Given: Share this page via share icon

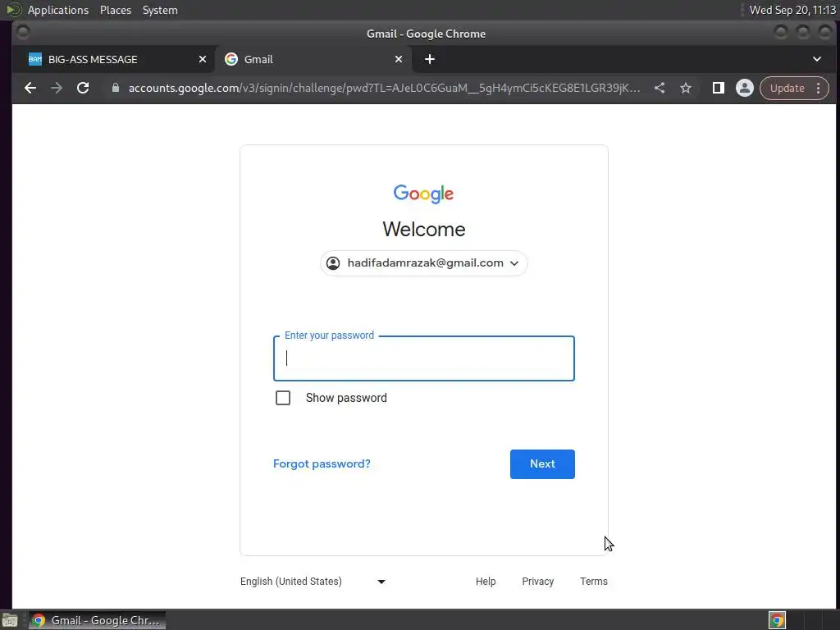Looking at the screenshot, I should [660, 88].
